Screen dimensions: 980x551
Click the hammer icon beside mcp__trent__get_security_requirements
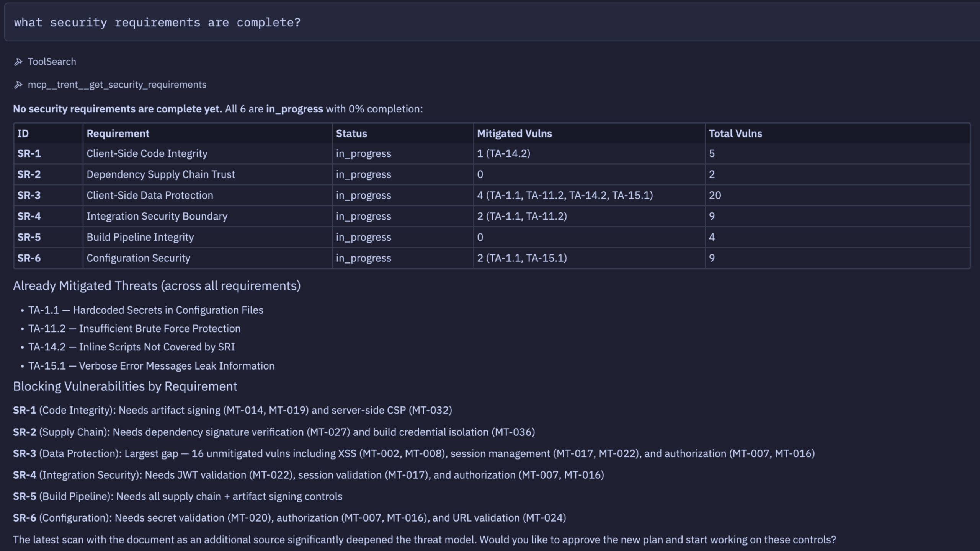18,85
